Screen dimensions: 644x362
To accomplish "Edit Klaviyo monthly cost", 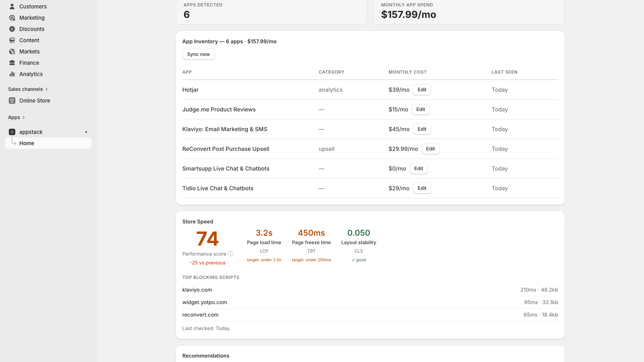I will click(x=422, y=129).
